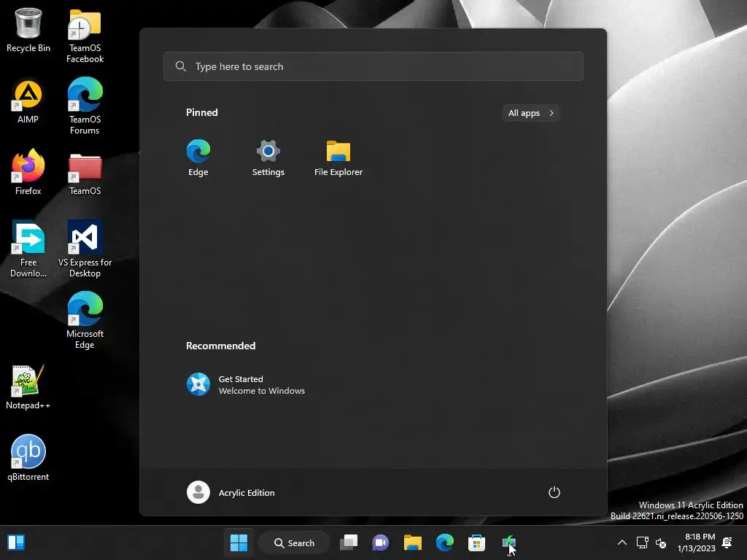This screenshot has height=560, width=747.
Task: Open the taskbar Search box
Action: [x=294, y=542]
